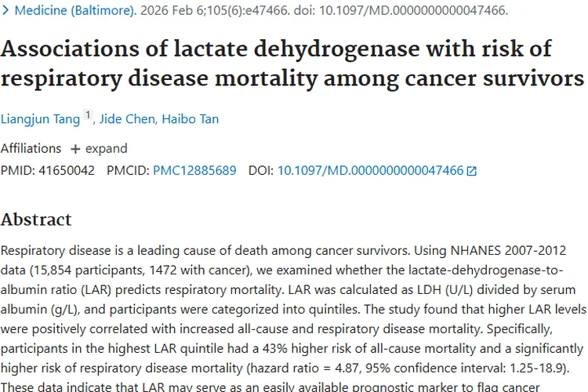Open the PMC12885689 full-text link

[194, 170]
